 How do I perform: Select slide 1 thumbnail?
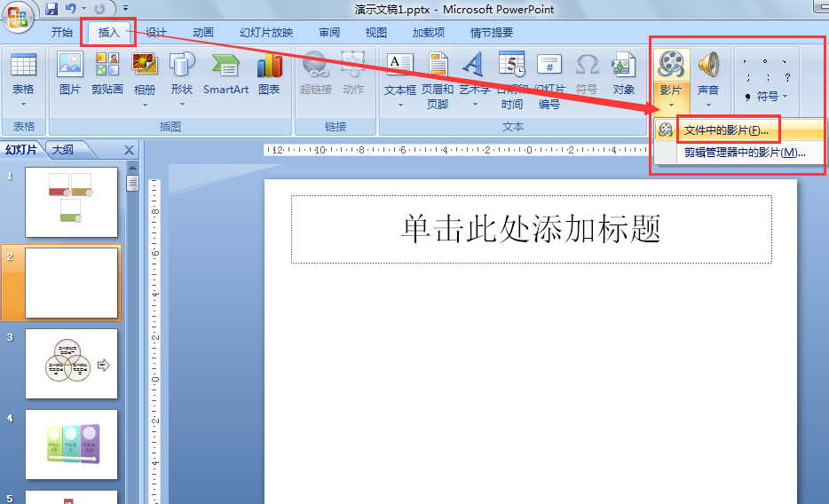(71, 202)
